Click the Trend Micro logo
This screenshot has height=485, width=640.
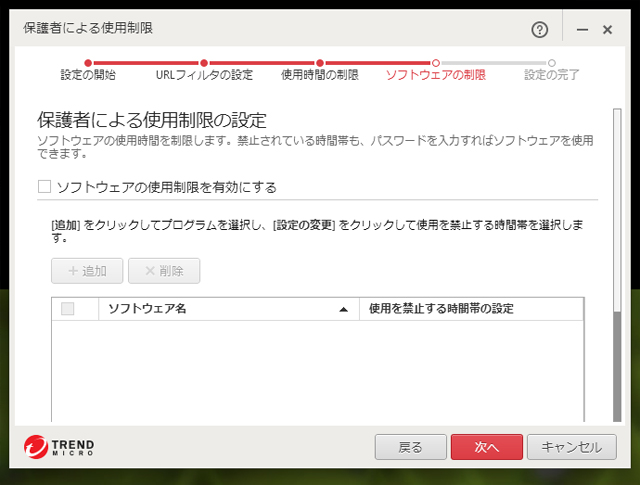tap(60, 446)
